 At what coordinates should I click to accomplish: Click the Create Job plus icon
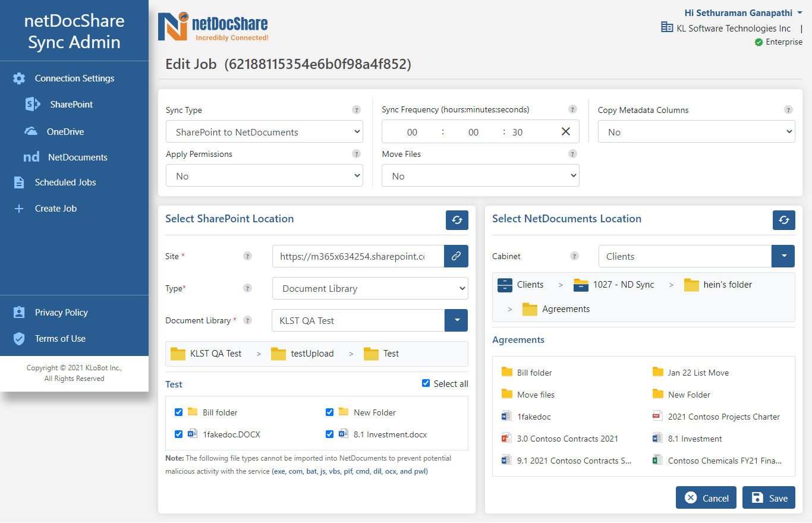(x=19, y=209)
